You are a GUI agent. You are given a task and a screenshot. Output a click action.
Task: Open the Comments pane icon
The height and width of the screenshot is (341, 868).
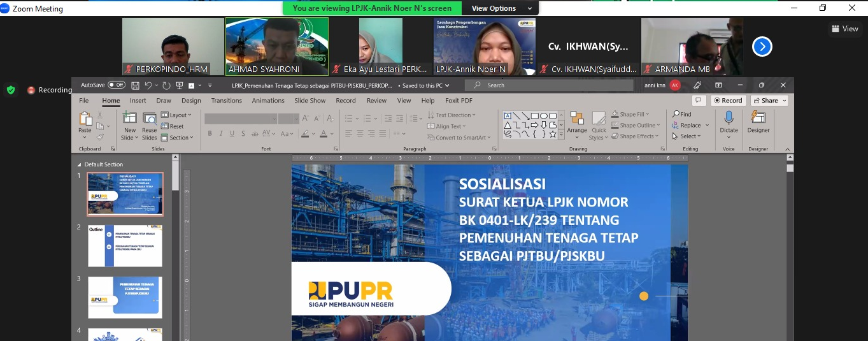pyautogui.click(x=699, y=101)
